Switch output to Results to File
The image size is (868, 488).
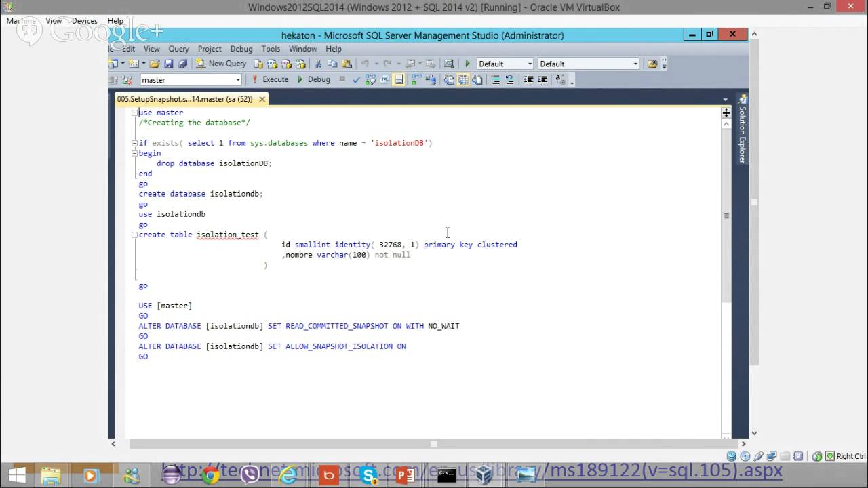[477, 79]
